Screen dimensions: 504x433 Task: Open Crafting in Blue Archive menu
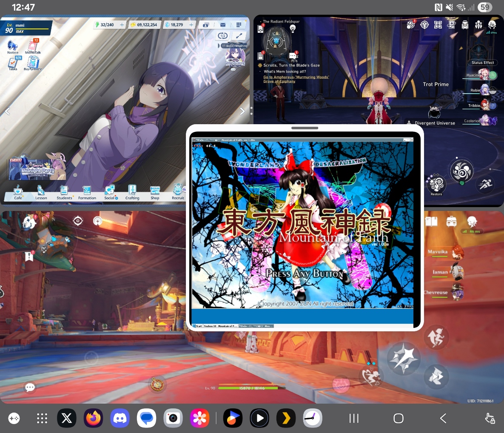[x=132, y=193]
